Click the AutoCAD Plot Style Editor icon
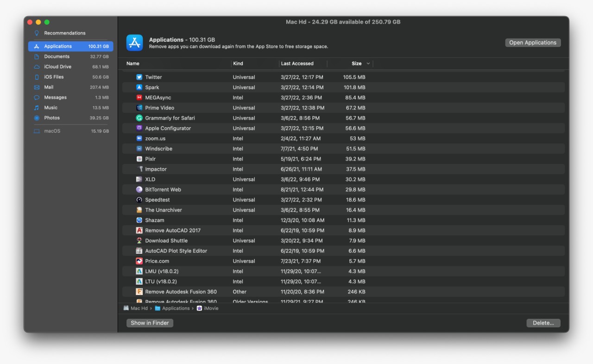This screenshot has height=364, width=593. tap(139, 251)
